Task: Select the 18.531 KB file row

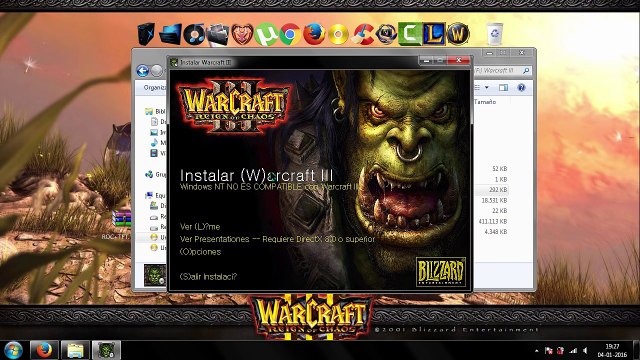Action: 494,200
